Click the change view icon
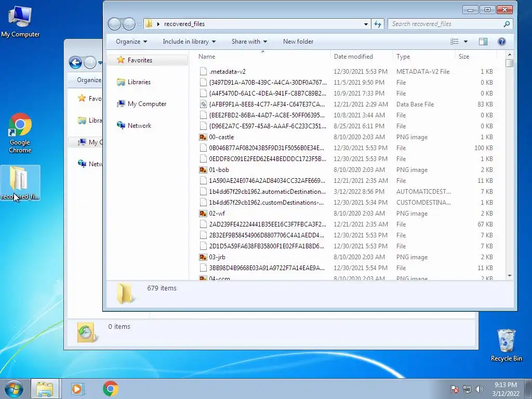Screen dimensions: 532x399 pyautogui.click(x=454, y=42)
